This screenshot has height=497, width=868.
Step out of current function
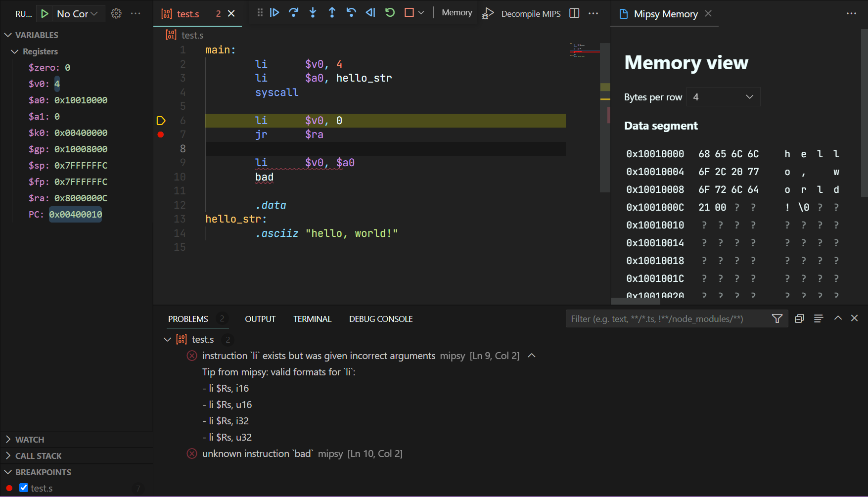[x=332, y=13]
